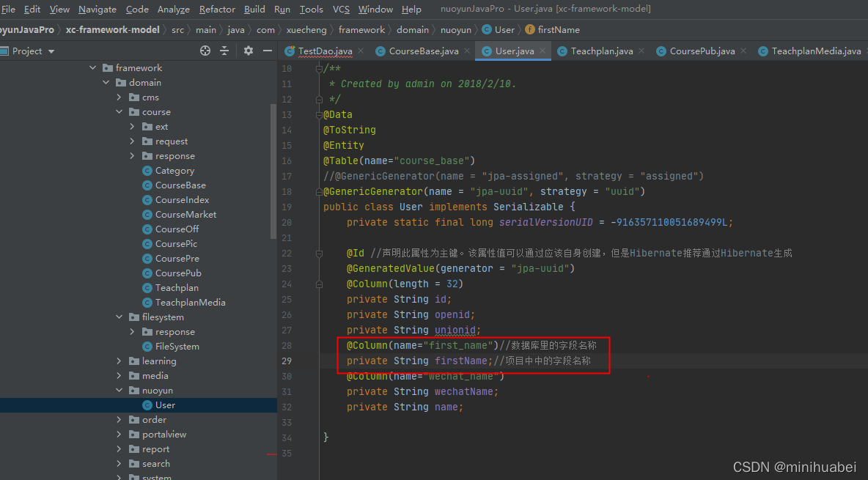Open the Edit menu
This screenshot has width=868, height=480.
click(x=32, y=10)
